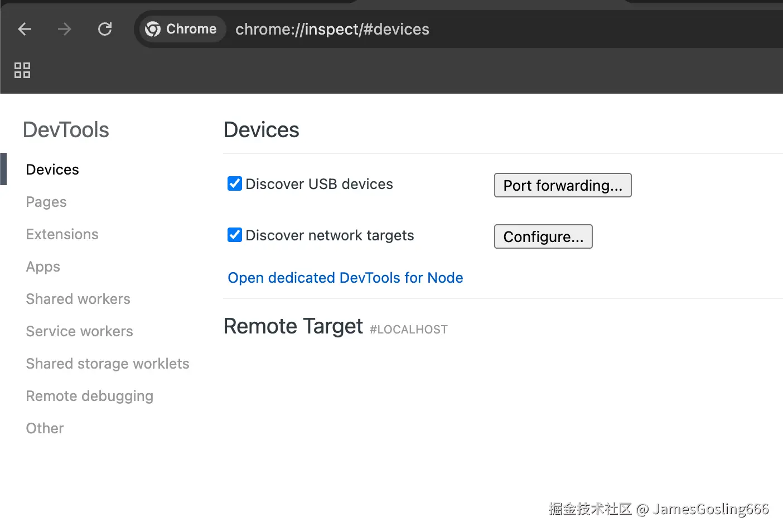Go to Extensions section
Viewport: 783px width, 532px height.
[x=62, y=234]
